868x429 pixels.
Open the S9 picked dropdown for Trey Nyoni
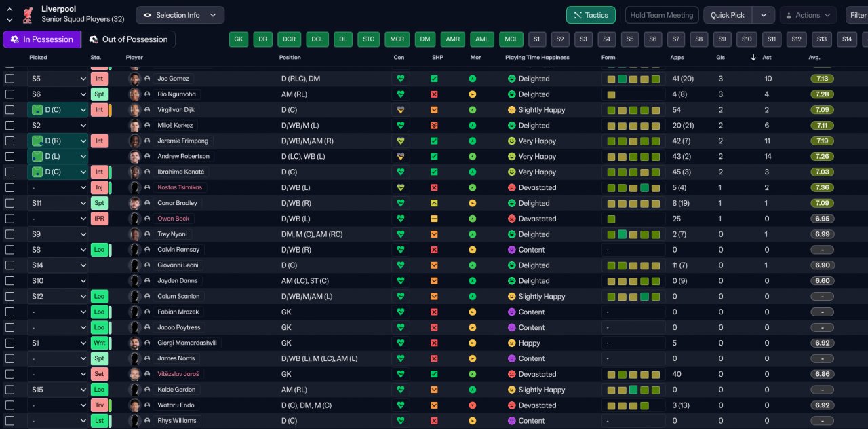(58, 234)
